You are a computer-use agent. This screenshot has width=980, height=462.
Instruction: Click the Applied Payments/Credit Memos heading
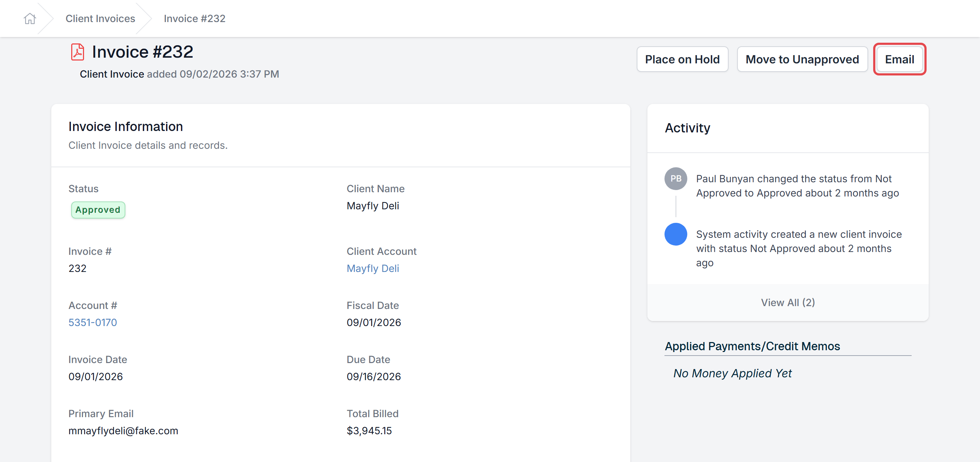[752, 346]
